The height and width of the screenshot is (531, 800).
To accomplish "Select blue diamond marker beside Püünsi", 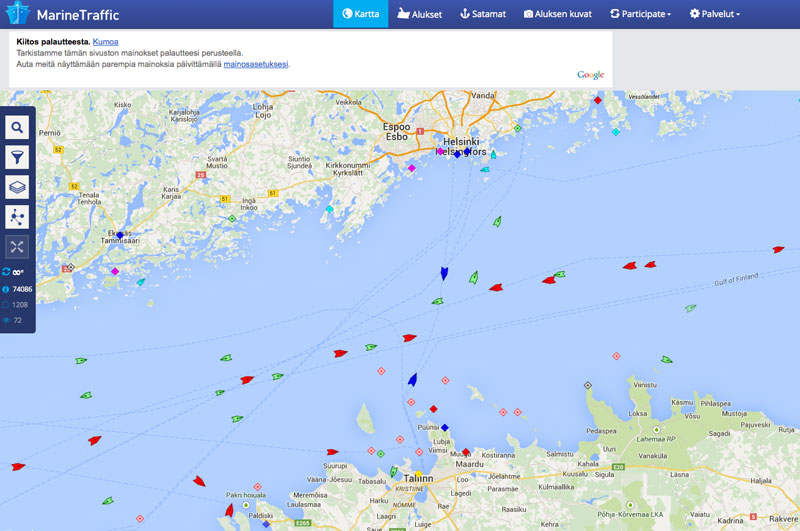I will [x=445, y=427].
